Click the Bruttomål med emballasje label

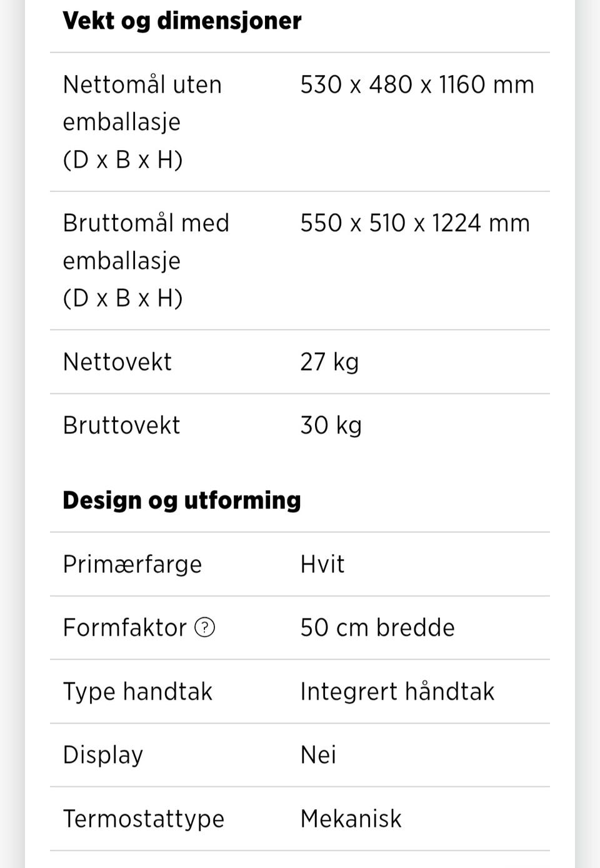coord(146,260)
